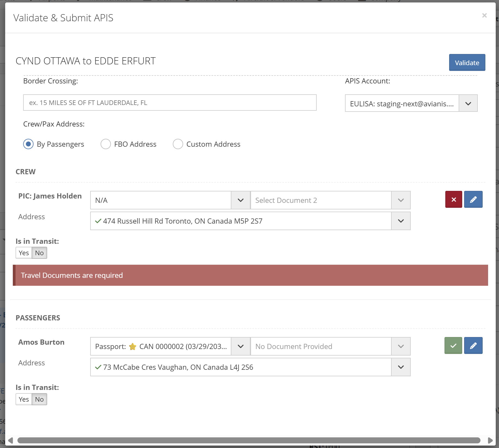Edit Amos Burton with the pencil icon
Image resolution: width=499 pixels, height=448 pixels.
pyautogui.click(x=473, y=346)
